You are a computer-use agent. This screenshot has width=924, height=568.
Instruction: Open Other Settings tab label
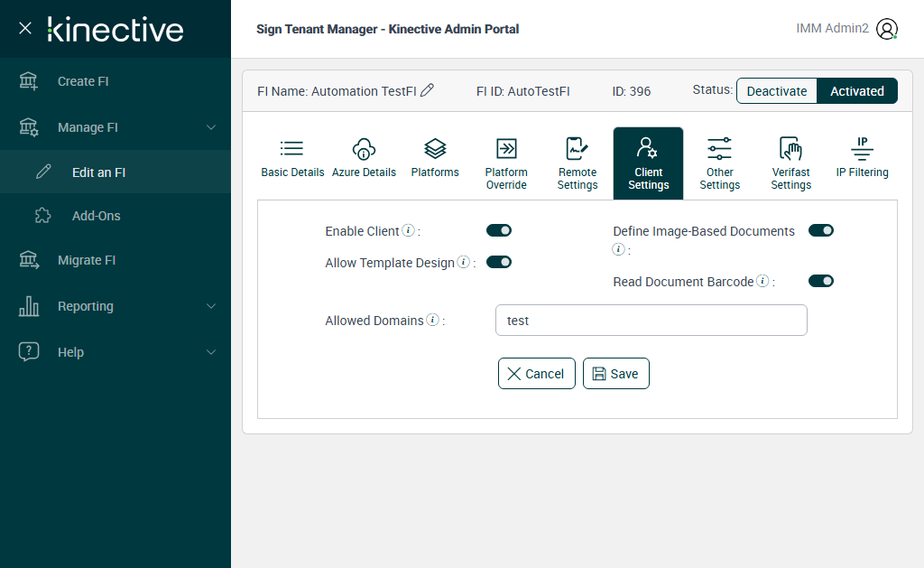[719, 179]
